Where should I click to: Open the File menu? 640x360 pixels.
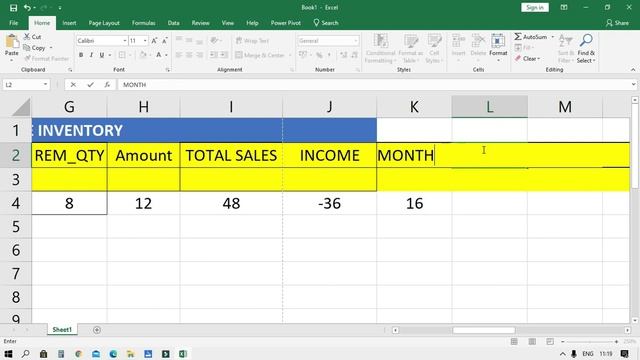click(13, 23)
